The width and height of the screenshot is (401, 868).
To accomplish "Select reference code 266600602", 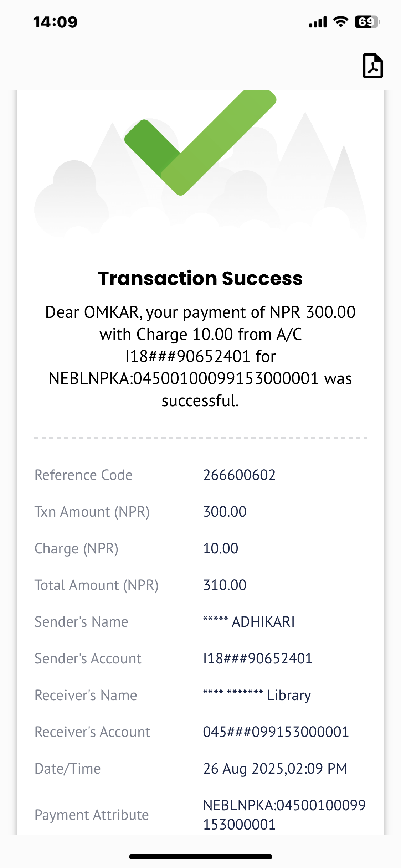I will click(x=239, y=475).
